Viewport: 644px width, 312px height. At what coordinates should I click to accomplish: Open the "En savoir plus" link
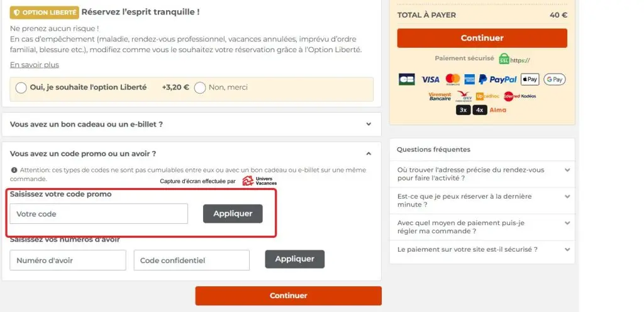tap(35, 65)
